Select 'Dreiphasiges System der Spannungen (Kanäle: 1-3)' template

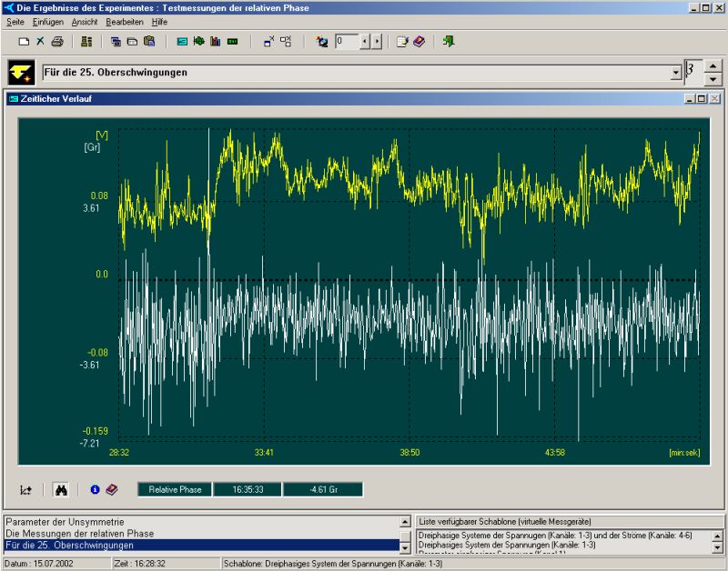[506, 545]
